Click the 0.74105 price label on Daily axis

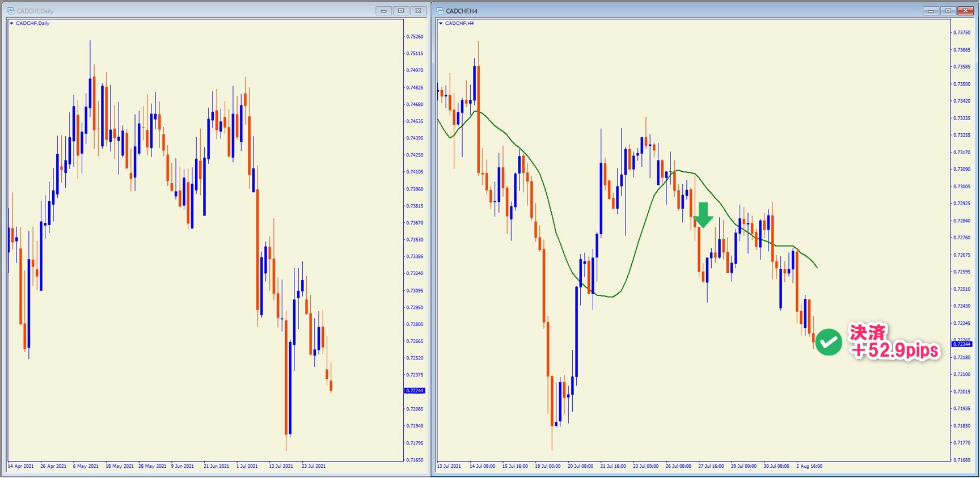coord(415,172)
